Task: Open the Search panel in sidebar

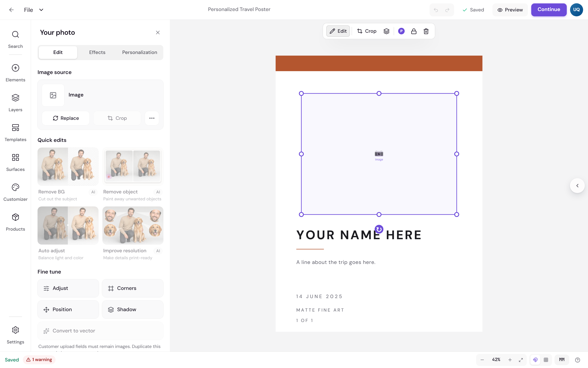Action: point(15,40)
